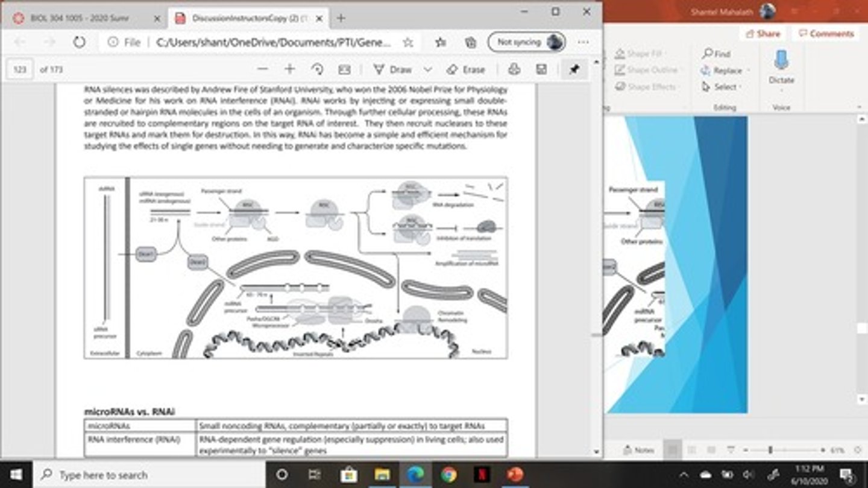
Task: Zoom out the PDF with minus icon
Action: pyautogui.click(x=262, y=69)
